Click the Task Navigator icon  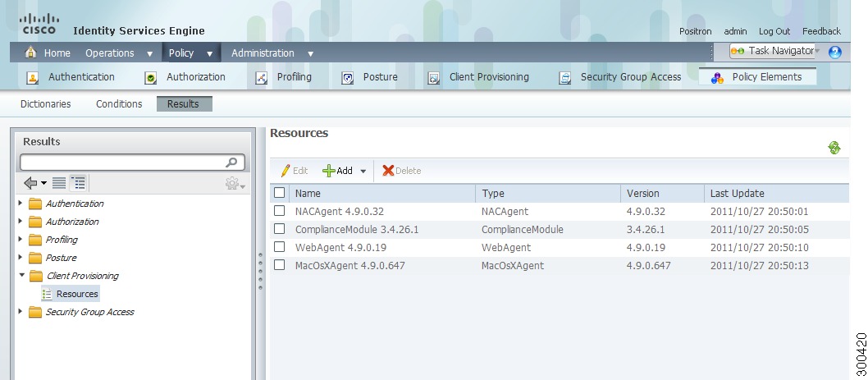click(738, 51)
